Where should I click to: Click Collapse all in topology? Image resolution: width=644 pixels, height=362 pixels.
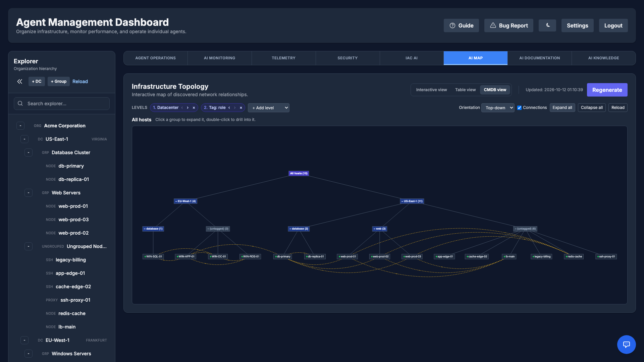tap(592, 108)
